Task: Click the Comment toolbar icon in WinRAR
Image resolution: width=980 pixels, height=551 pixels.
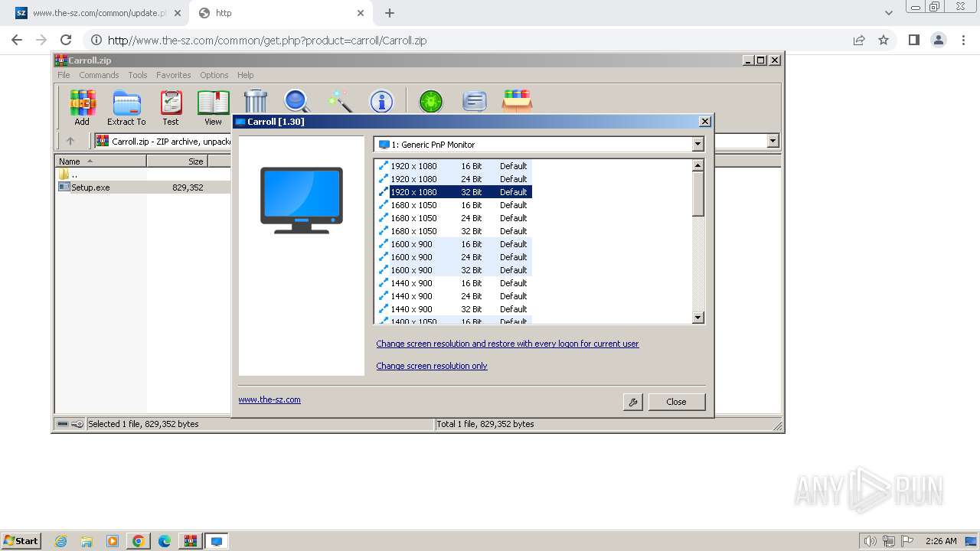Action: click(x=475, y=101)
